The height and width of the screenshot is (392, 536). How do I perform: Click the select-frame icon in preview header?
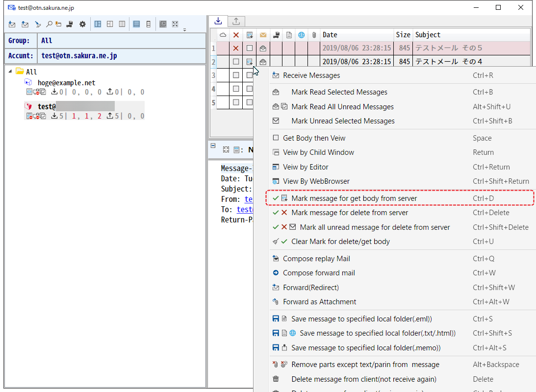point(226,149)
